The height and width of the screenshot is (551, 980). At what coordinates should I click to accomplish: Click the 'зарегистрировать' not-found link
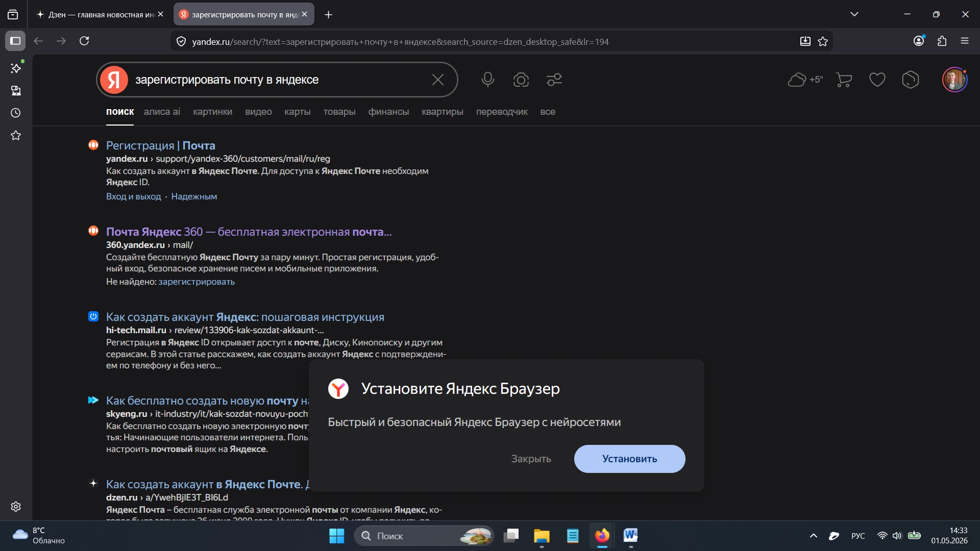point(197,282)
